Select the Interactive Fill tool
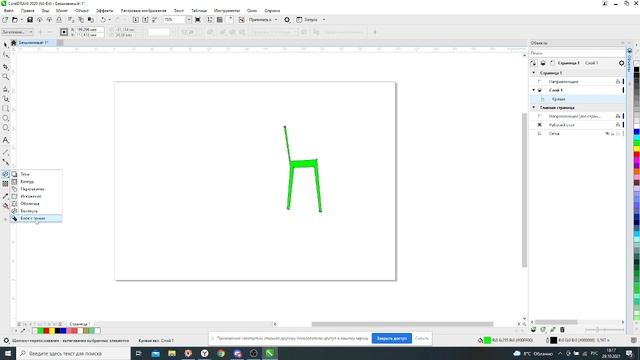 point(5,206)
